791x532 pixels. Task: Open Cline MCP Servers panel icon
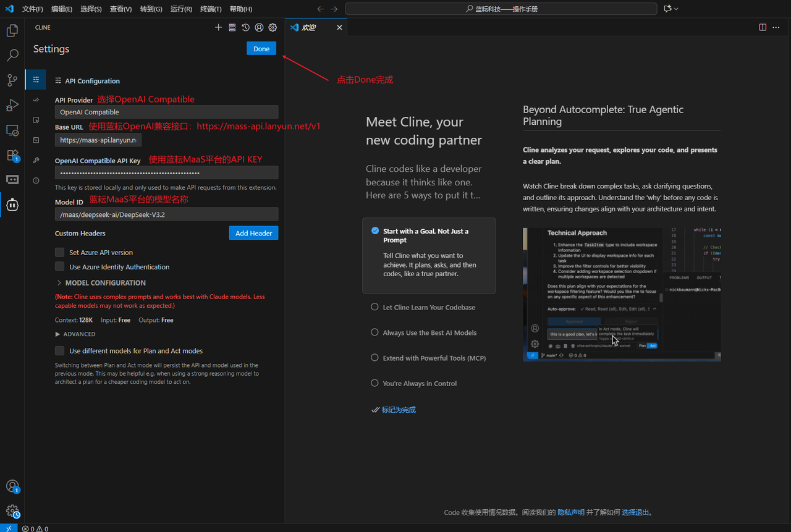pos(232,28)
